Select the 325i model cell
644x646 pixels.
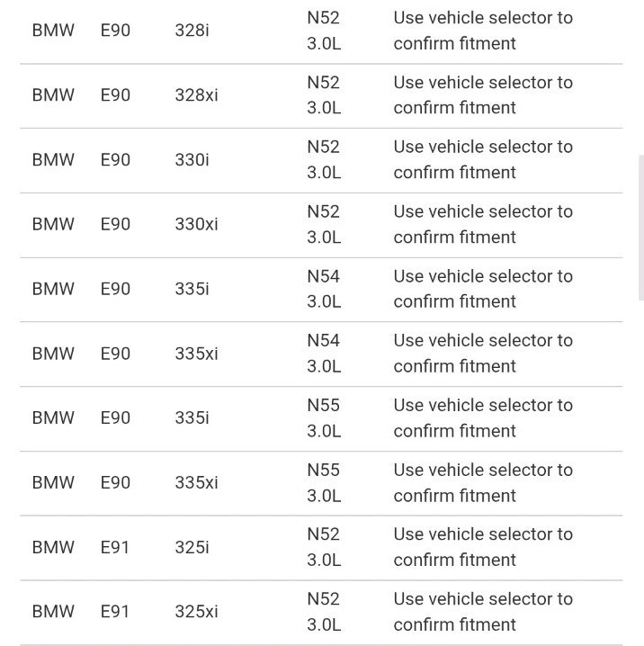[192, 547]
